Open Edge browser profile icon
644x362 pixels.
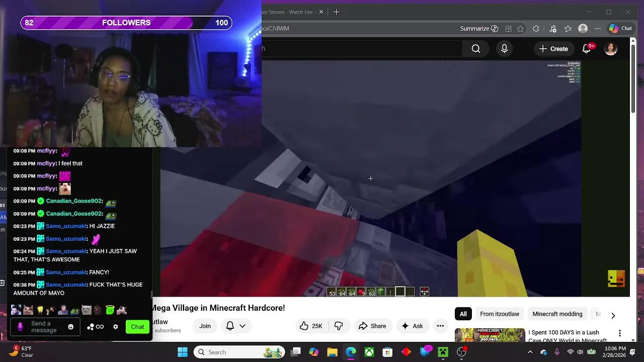point(583,29)
